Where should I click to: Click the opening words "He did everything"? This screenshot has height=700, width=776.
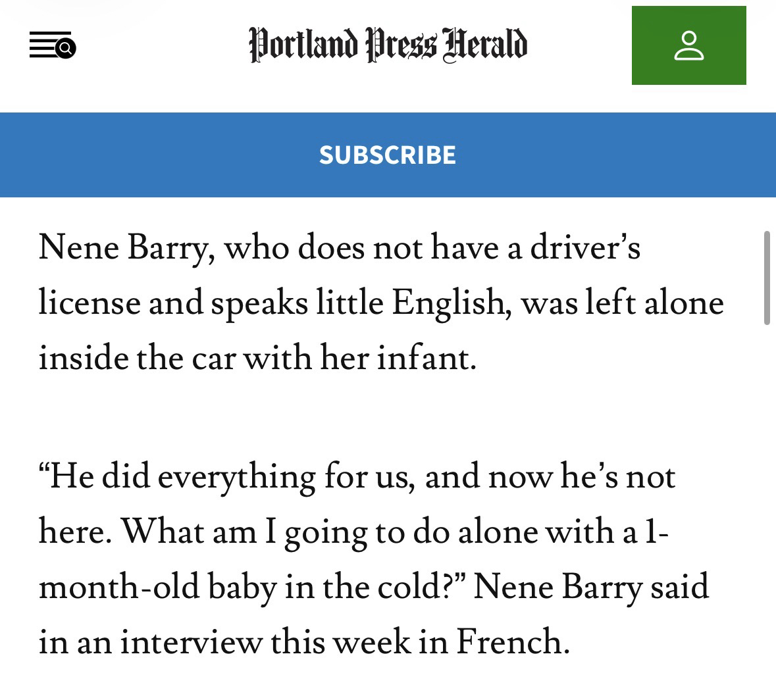point(178,477)
